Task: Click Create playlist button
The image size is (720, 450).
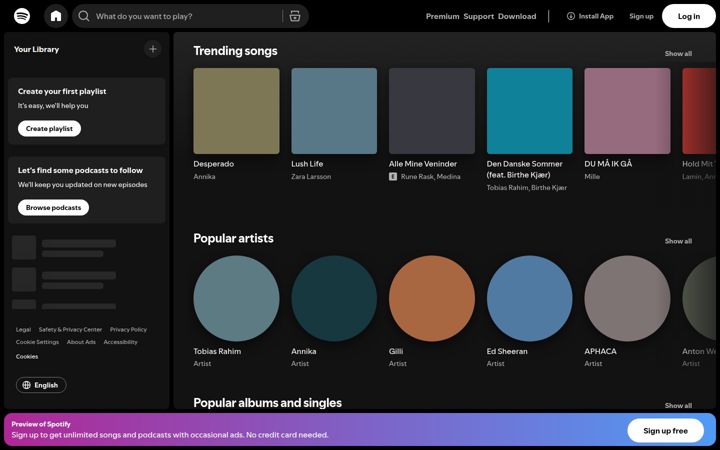Action: [x=49, y=129]
